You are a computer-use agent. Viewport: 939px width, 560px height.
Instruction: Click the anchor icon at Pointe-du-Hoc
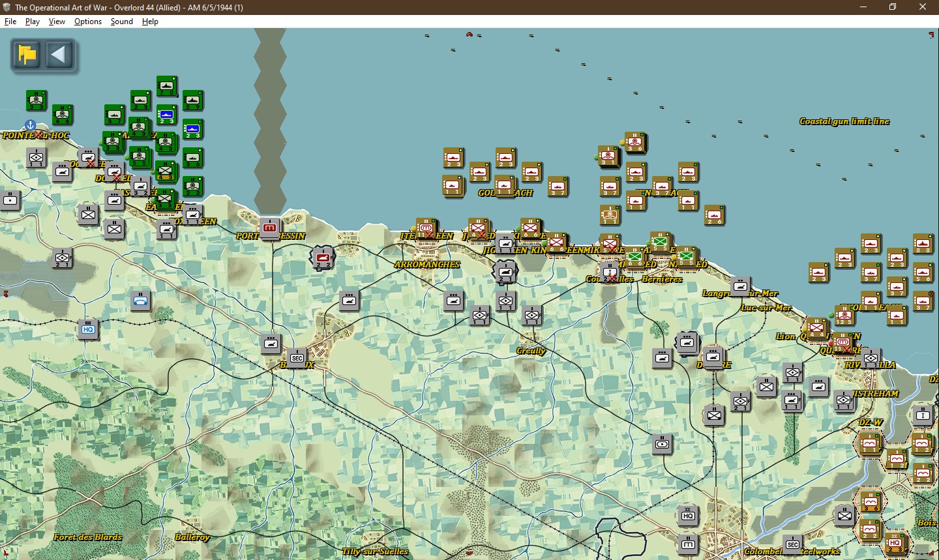(x=30, y=125)
